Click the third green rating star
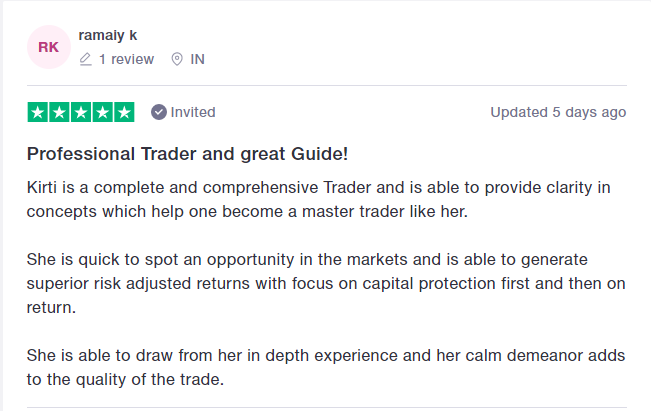This screenshot has height=411, width=651. pos(81,112)
